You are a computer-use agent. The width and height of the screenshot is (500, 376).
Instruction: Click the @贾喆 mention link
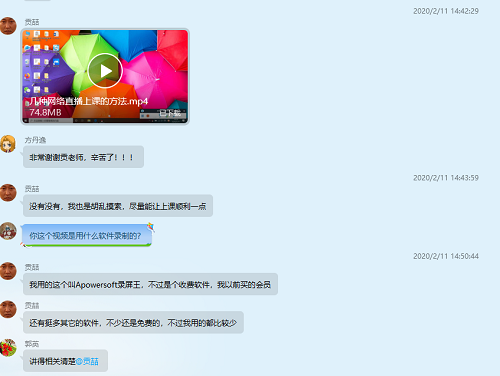pyautogui.click(x=87, y=361)
